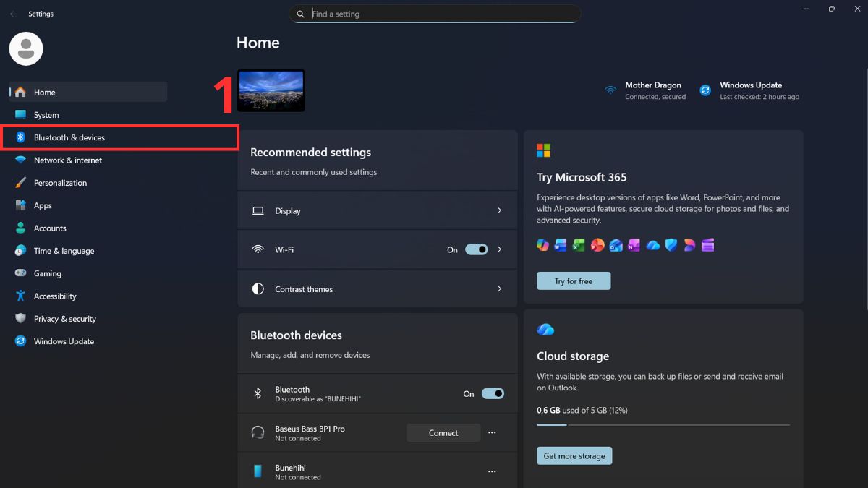Expand the Display recommended setting
This screenshot has width=868, height=488.
498,210
